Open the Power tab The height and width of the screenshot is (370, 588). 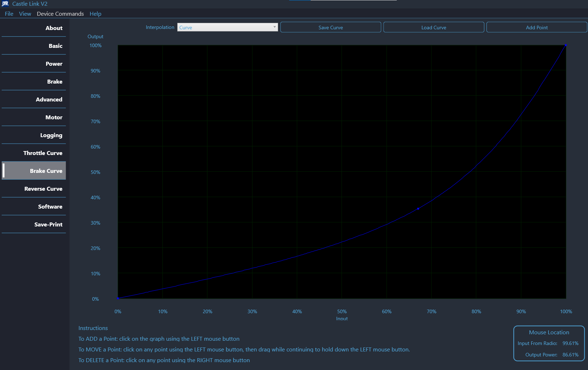tap(34, 64)
